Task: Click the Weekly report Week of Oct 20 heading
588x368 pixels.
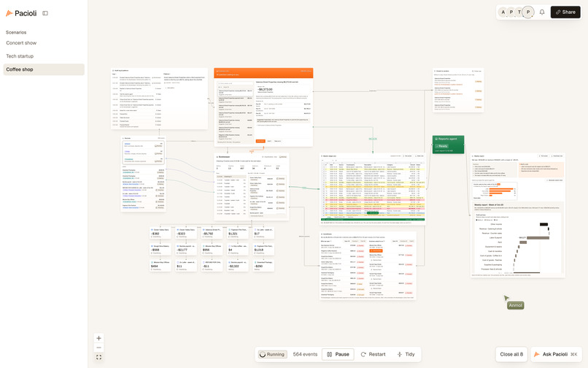Action: coord(489,205)
